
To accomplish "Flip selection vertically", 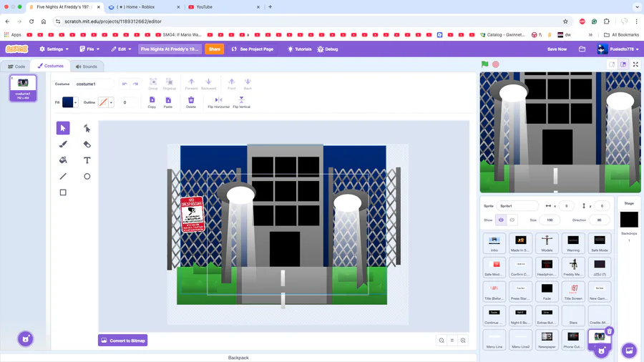I will coord(242,102).
